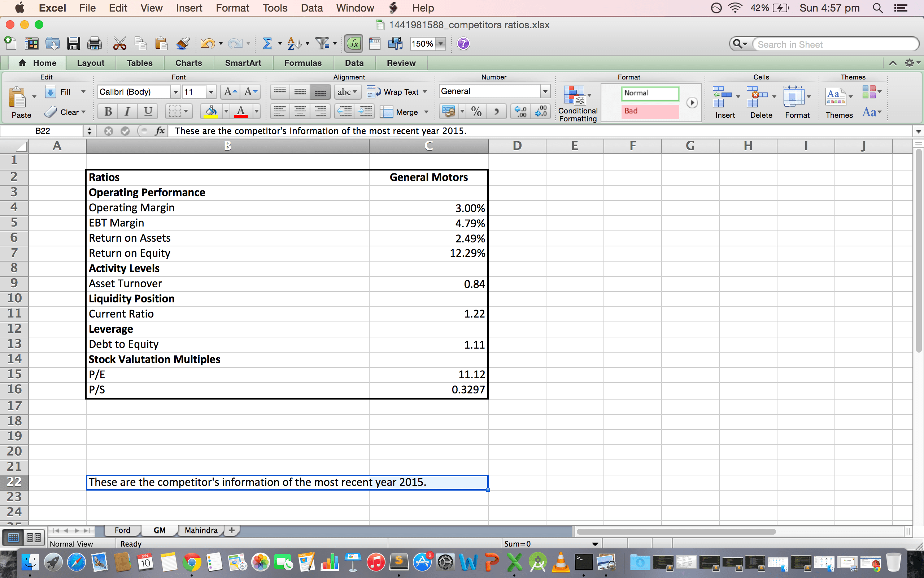Viewport: 924px width, 578px height.
Task: Open the font name dropdown
Action: click(x=175, y=92)
